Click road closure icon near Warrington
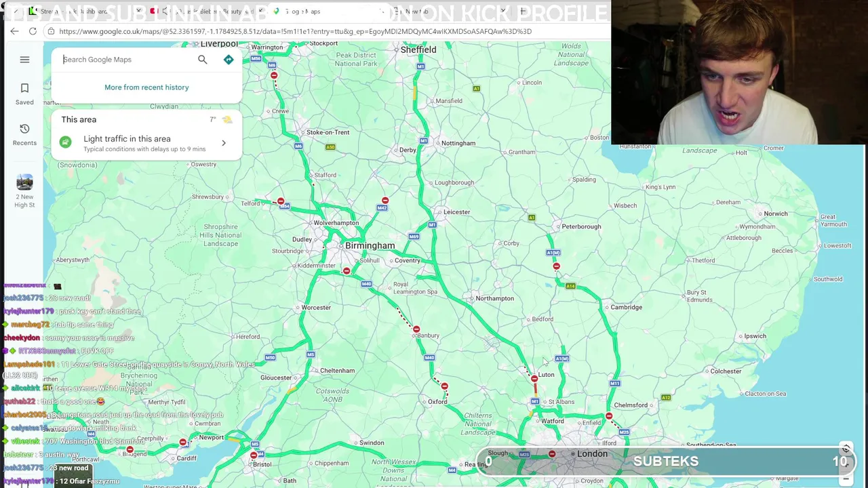 274,75
